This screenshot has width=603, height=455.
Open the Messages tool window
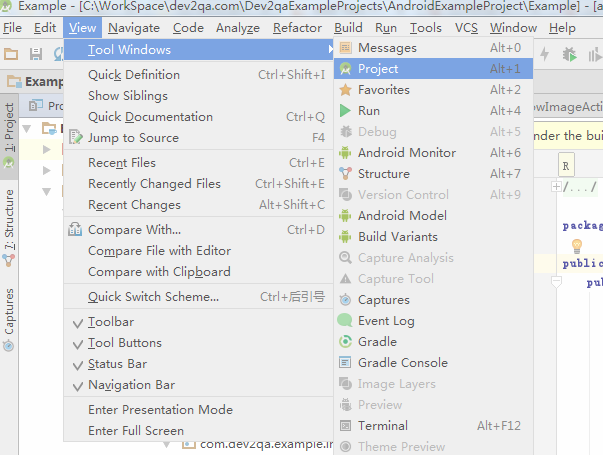click(x=387, y=48)
